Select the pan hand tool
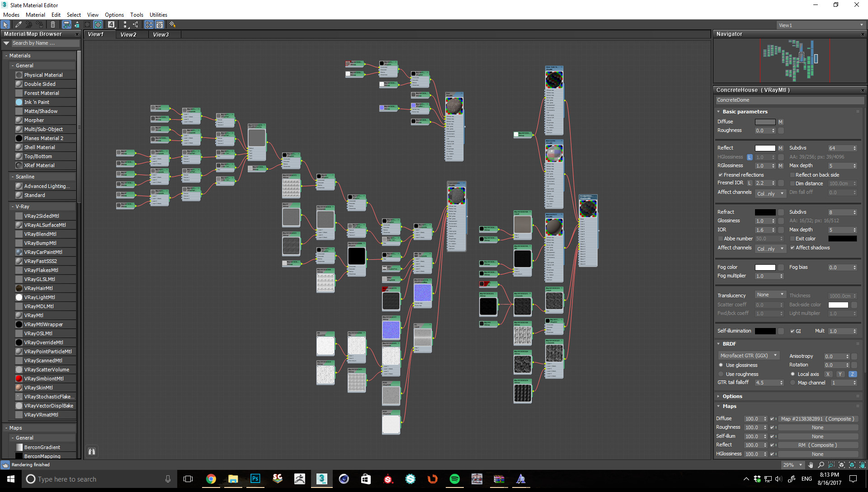868x492 pixels. click(811, 464)
